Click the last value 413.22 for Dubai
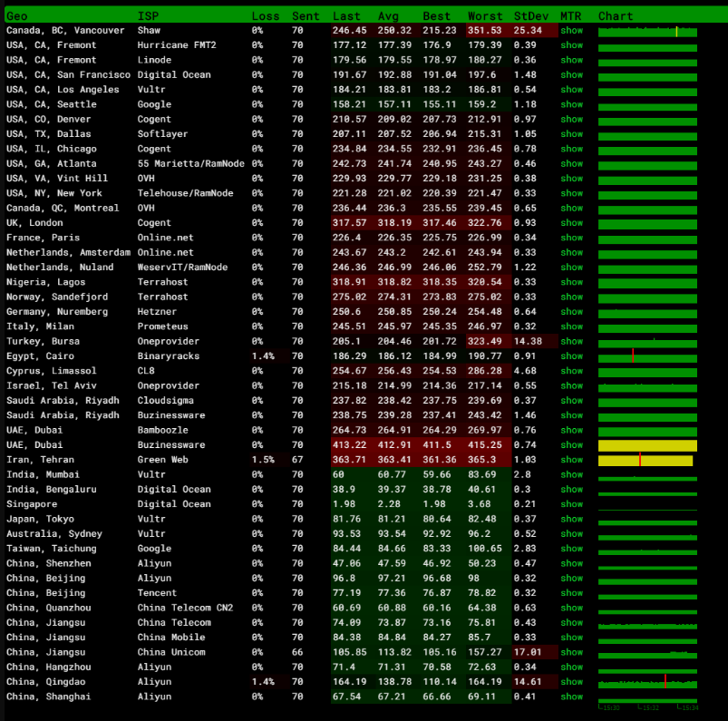Screen dimensions: 728x721 [350, 445]
